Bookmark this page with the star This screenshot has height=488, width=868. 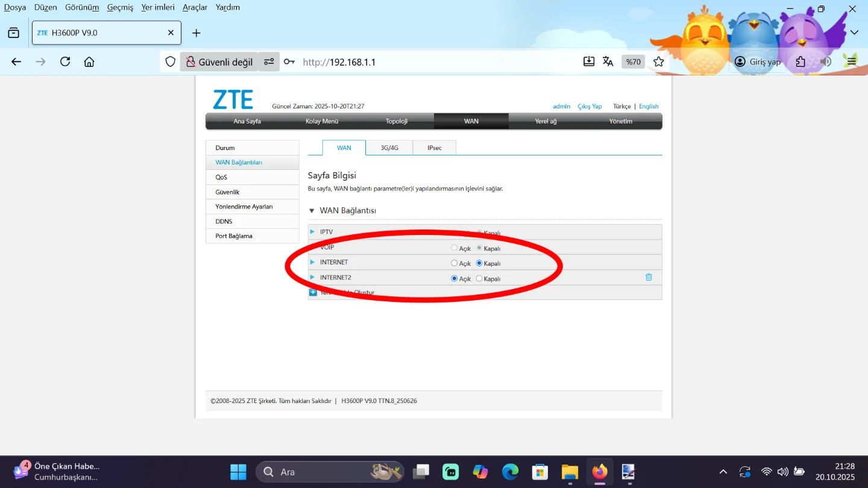click(x=659, y=61)
